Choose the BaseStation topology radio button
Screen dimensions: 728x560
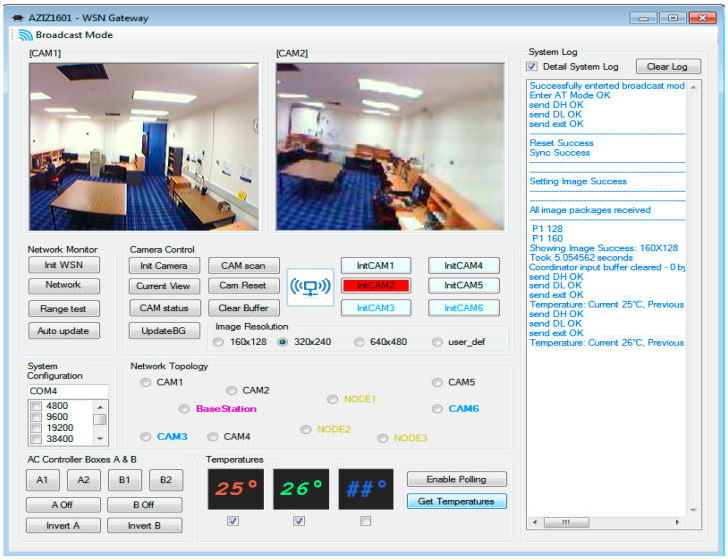coord(184,409)
